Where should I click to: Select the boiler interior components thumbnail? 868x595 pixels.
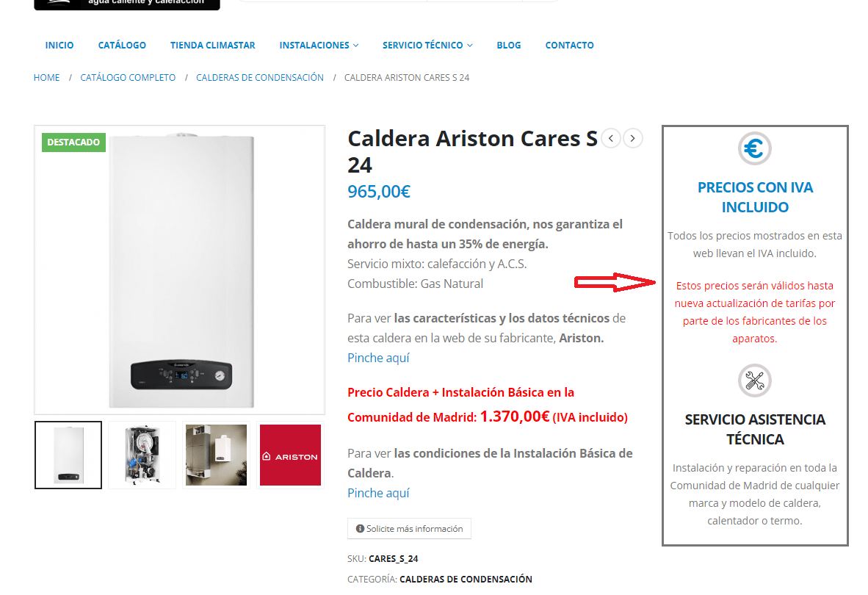[x=142, y=455]
